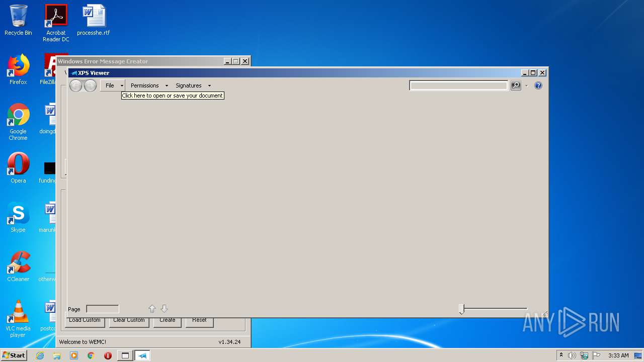Viewport: 644px width, 362px height.
Task: Maximize the XPS Viewer window
Action: pos(533,73)
